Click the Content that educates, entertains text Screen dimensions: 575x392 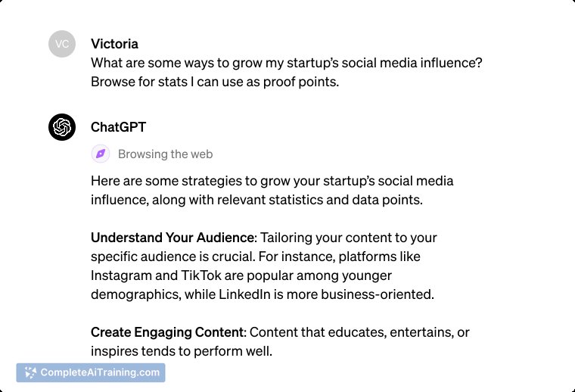coord(359,332)
